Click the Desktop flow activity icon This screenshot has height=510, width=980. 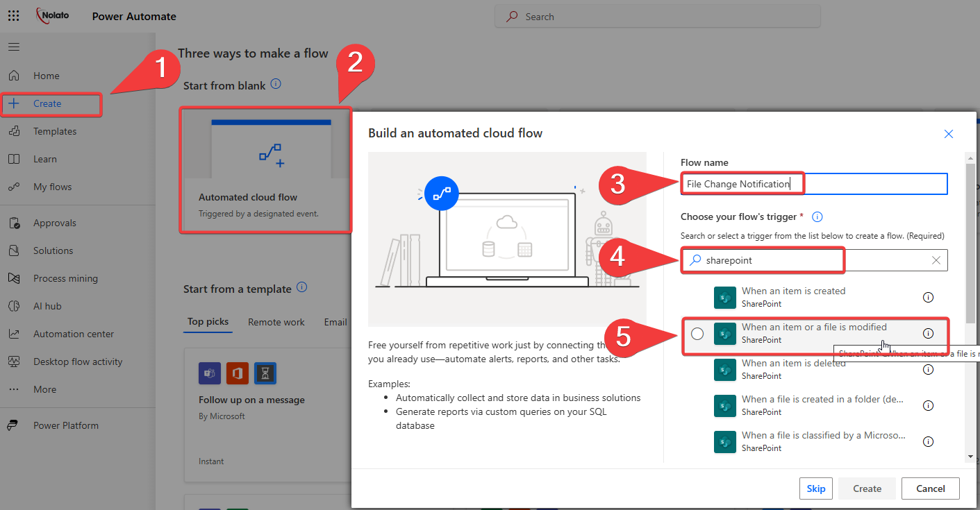point(14,362)
